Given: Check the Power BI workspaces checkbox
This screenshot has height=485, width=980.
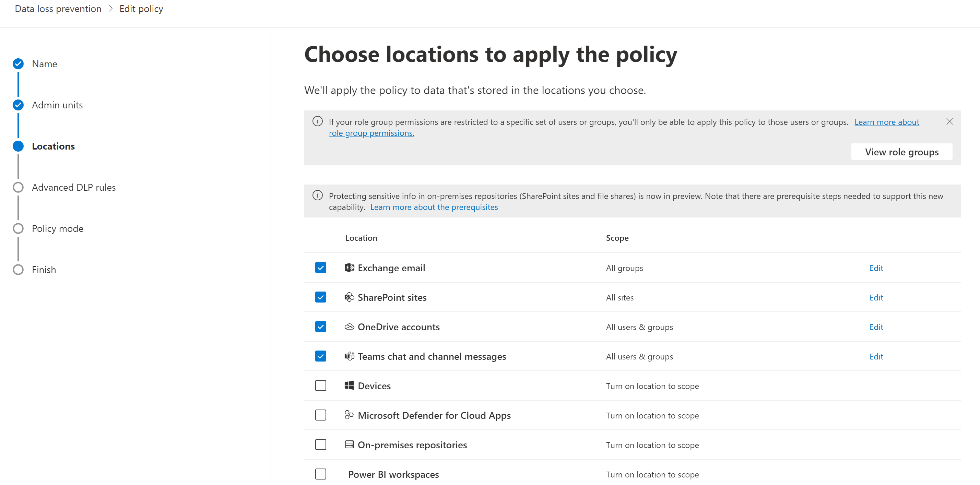Looking at the screenshot, I should click(320, 474).
